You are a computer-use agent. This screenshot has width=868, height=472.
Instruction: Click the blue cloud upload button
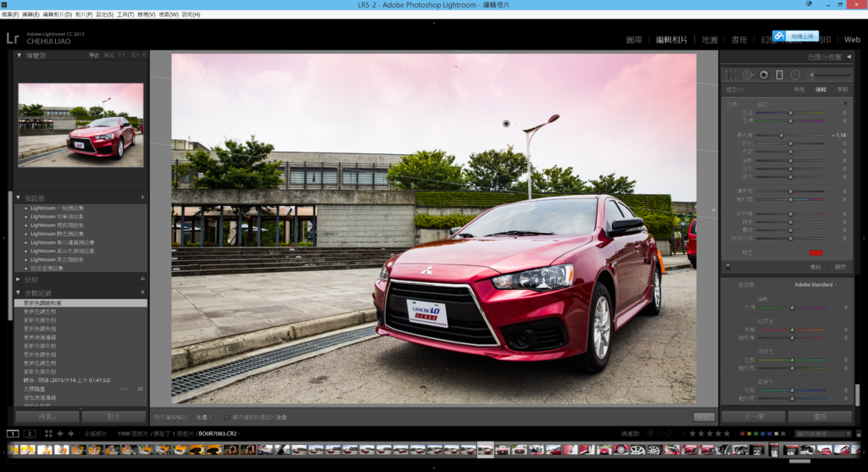796,36
